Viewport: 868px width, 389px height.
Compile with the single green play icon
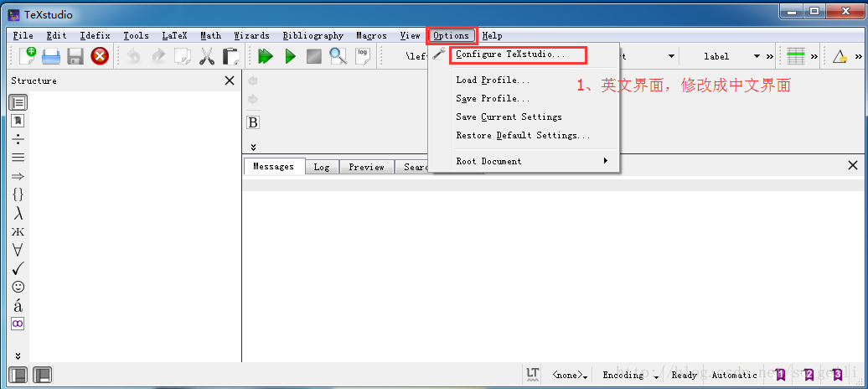pos(290,56)
